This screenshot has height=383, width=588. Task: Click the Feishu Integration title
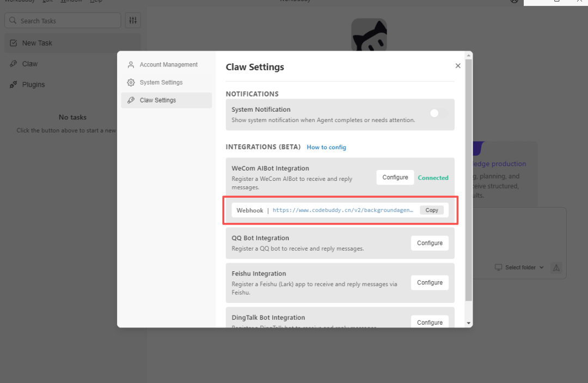click(259, 273)
